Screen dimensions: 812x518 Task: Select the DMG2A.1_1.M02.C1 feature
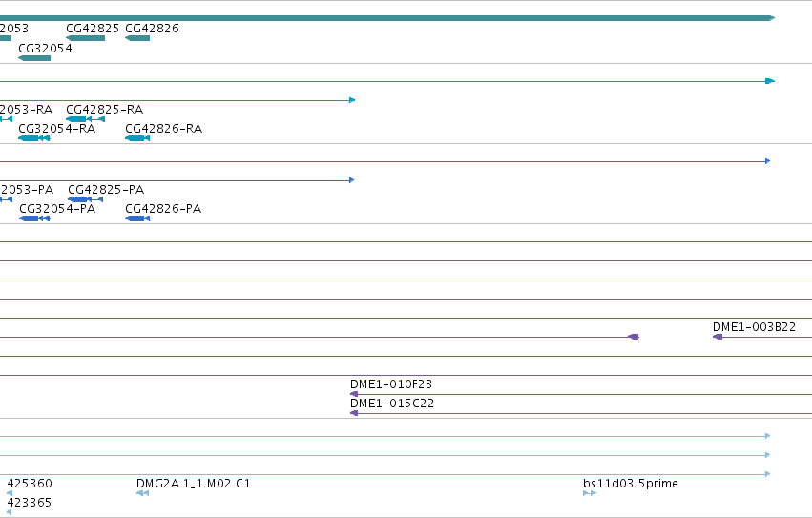click(x=142, y=493)
